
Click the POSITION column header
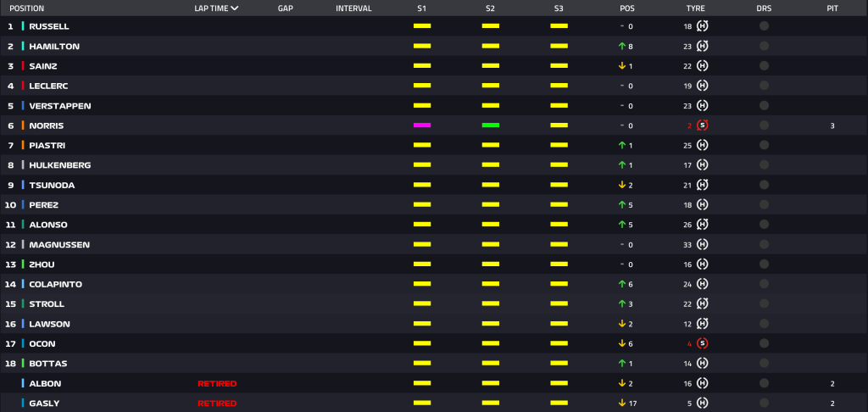pyautogui.click(x=26, y=8)
